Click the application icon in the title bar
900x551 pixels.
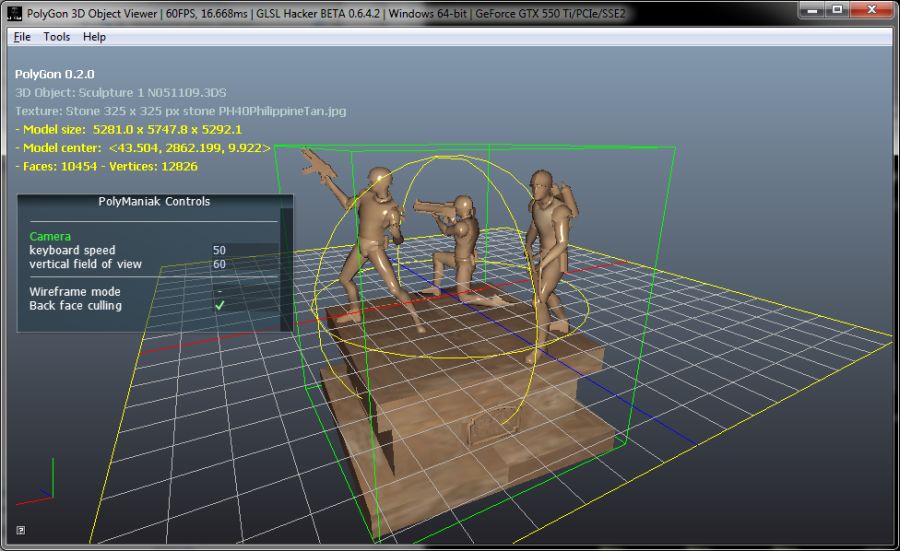pyautogui.click(x=14, y=13)
